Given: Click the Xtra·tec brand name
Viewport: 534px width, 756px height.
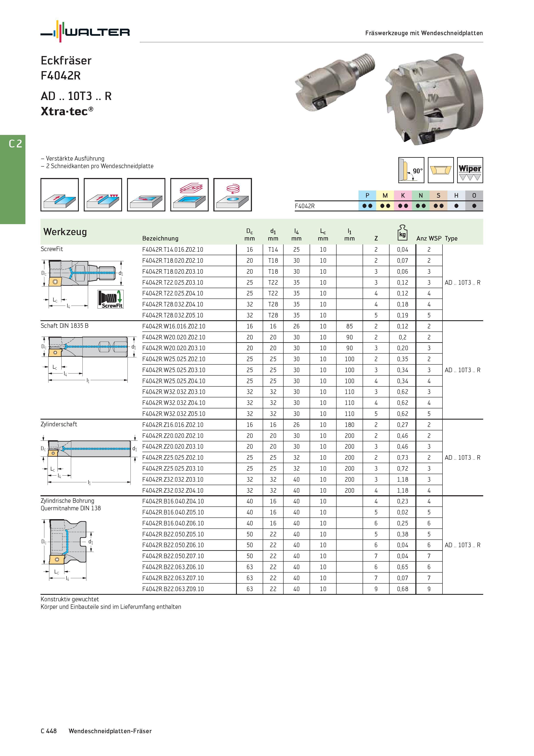Looking at the screenshot, I should point(67,111).
